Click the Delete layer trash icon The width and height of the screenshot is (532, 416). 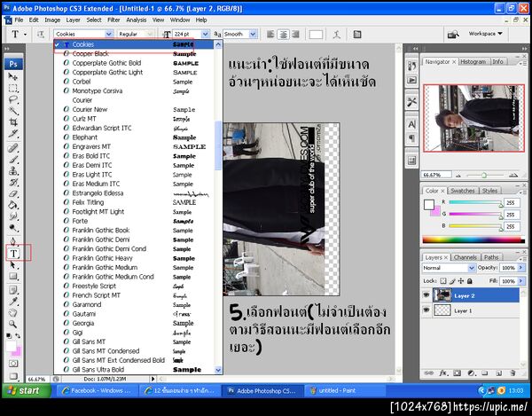pyautogui.click(x=513, y=373)
